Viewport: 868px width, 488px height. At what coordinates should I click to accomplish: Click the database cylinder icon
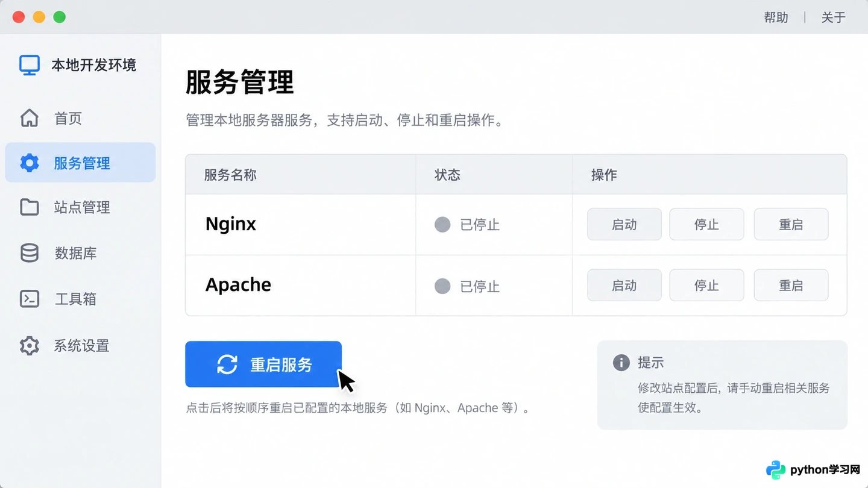tap(30, 253)
